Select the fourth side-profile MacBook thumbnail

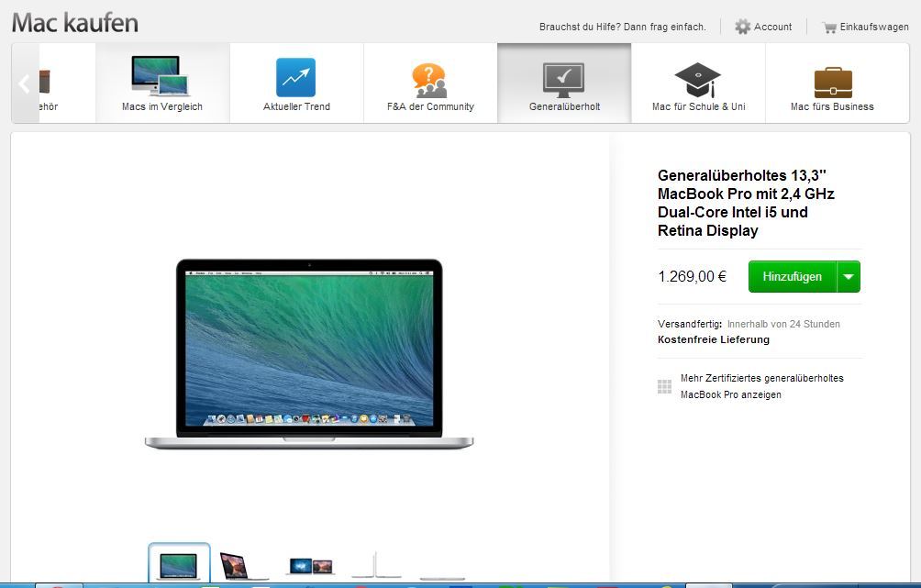pyautogui.click(x=376, y=565)
